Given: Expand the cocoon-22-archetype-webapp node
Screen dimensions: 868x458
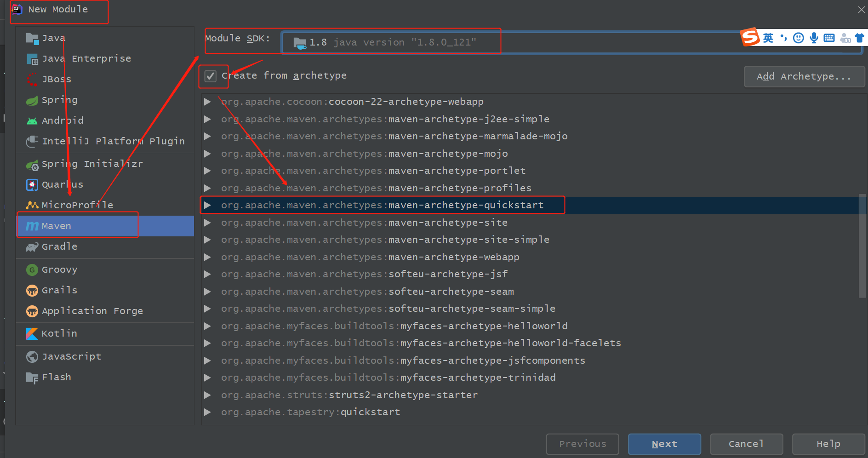Looking at the screenshot, I should (x=207, y=102).
